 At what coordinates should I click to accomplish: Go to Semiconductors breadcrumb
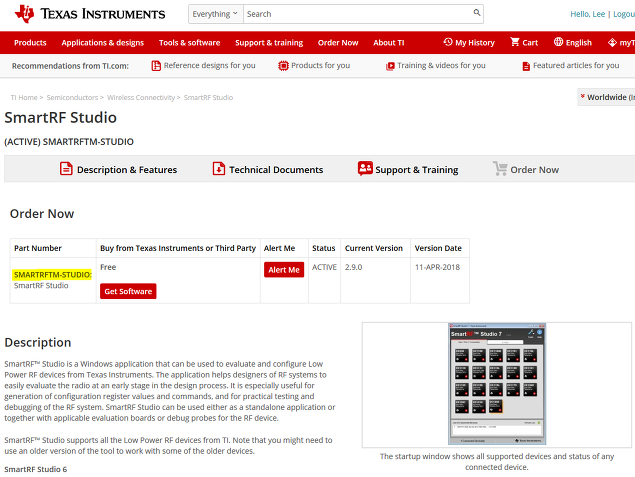click(72, 98)
